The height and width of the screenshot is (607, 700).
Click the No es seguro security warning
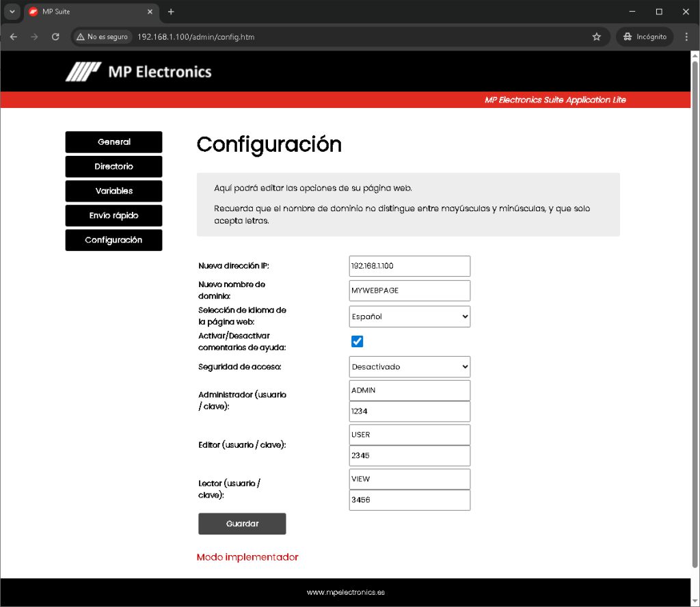(103, 37)
